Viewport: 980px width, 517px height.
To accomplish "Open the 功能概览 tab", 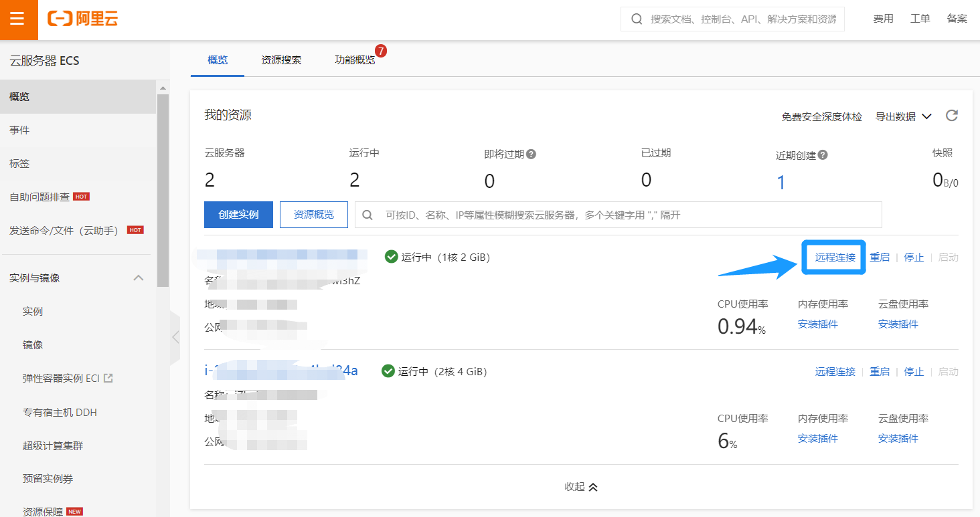I will (x=355, y=59).
